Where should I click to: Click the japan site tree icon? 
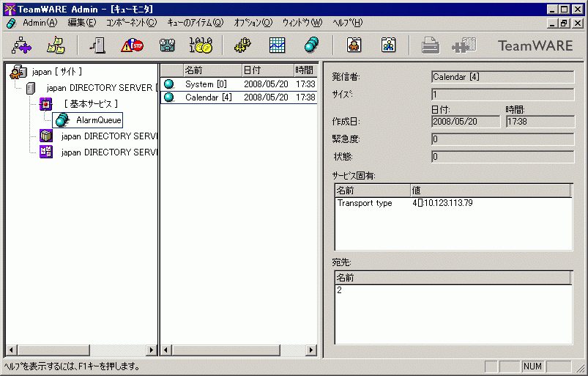point(18,72)
